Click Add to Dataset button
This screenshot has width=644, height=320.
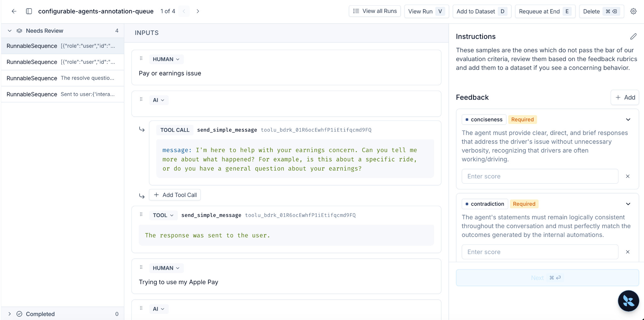tap(482, 11)
